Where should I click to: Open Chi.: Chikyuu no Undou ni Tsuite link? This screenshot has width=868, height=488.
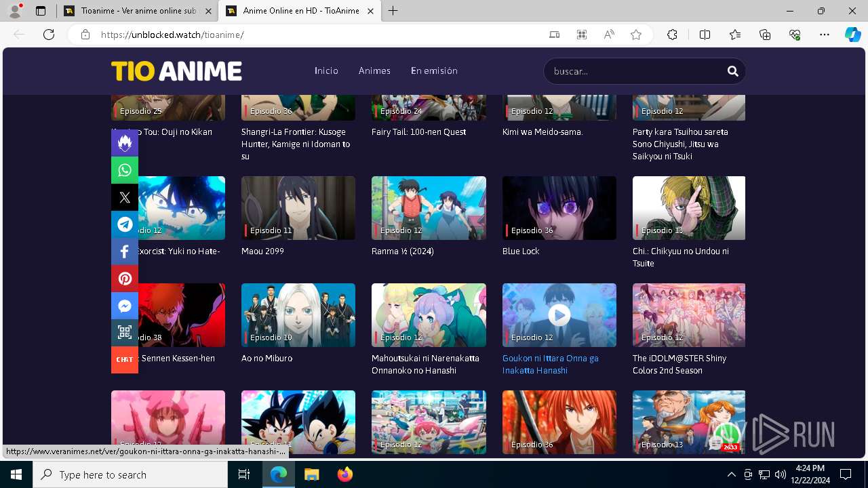[x=681, y=258]
